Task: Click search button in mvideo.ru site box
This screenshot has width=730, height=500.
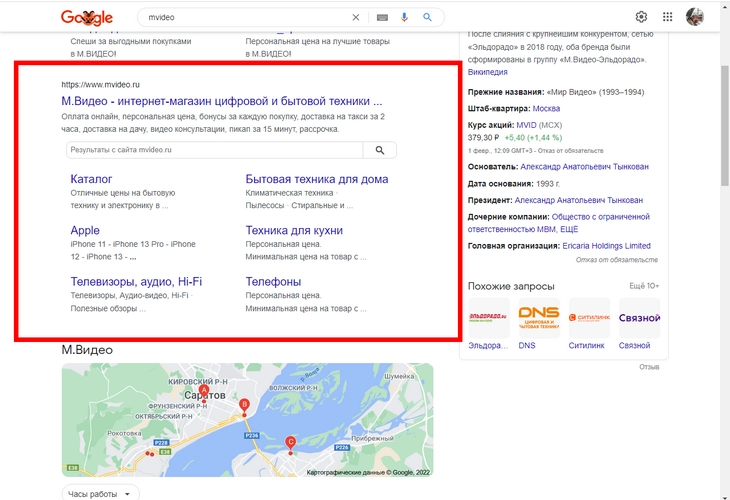Action: coord(380,150)
